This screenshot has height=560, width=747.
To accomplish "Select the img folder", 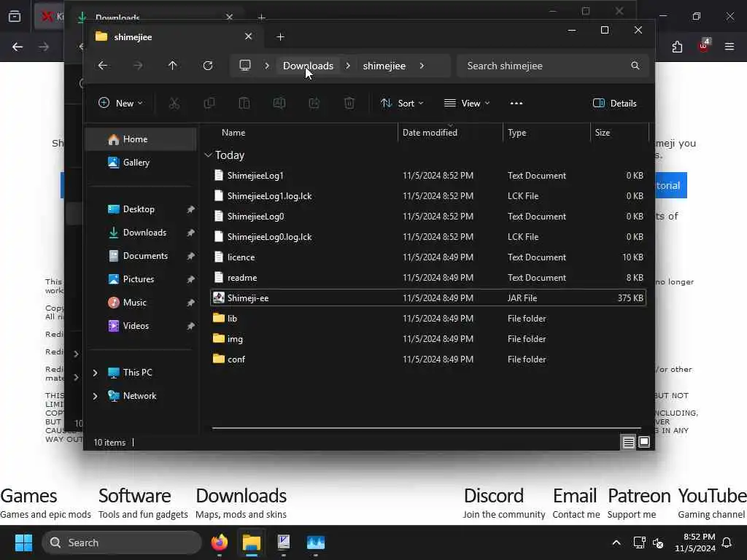I will coord(427,339).
